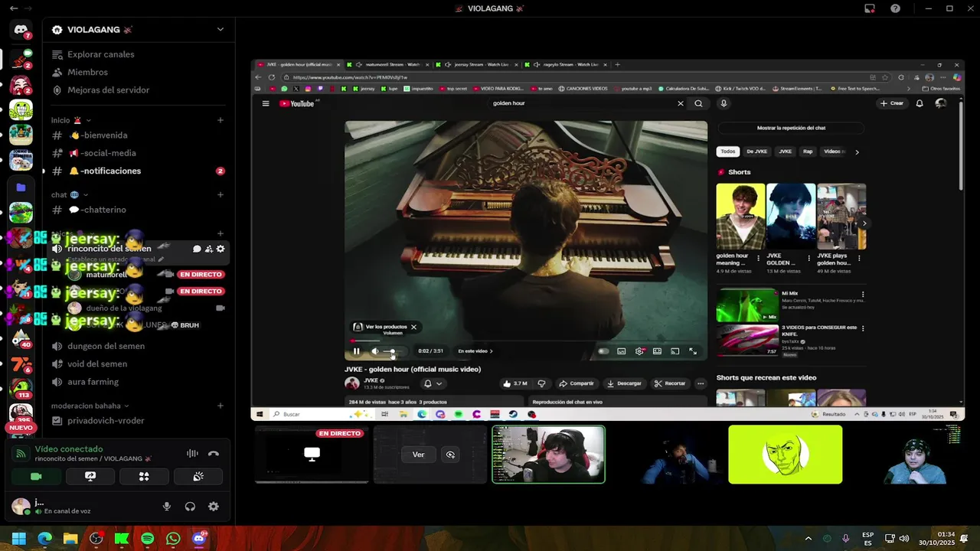Select the yellow avatar participant tile
The width and height of the screenshot is (980, 551).
click(785, 455)
